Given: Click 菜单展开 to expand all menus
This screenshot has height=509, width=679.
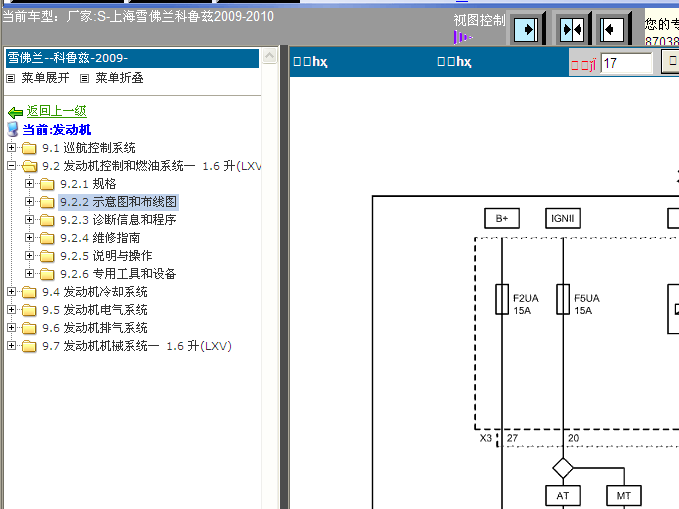Looking at the screenshot, I should pos(45,78).
